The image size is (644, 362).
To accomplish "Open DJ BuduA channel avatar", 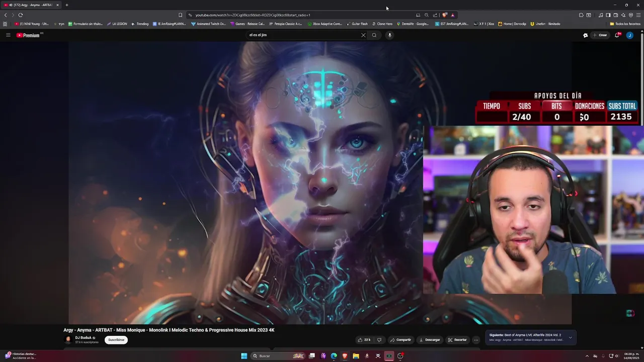I will coord(68,340).
